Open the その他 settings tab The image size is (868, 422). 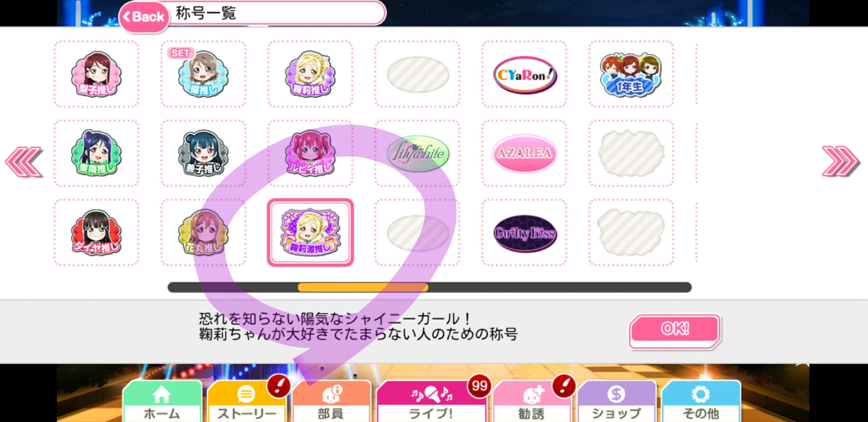point(701,401)
